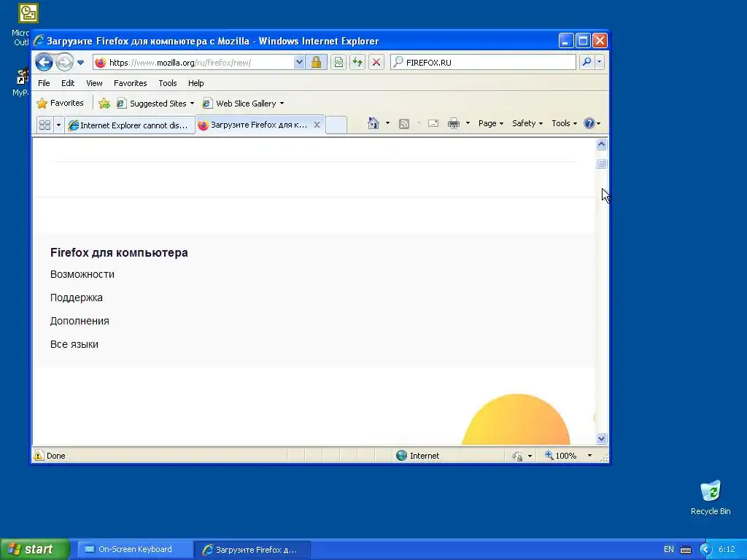Open Web Slice Gallery dropdown
The image size is (747, 560).
(x=243, y=104)
